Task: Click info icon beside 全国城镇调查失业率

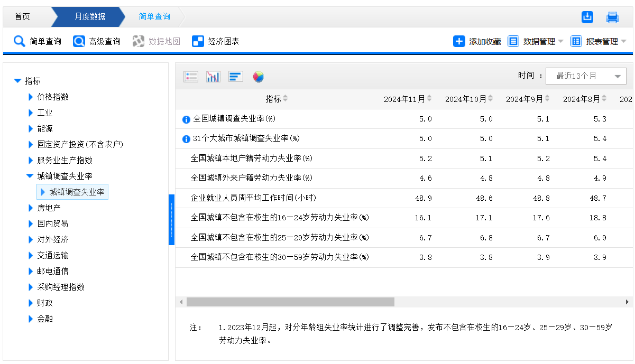Action: [186, 119]
